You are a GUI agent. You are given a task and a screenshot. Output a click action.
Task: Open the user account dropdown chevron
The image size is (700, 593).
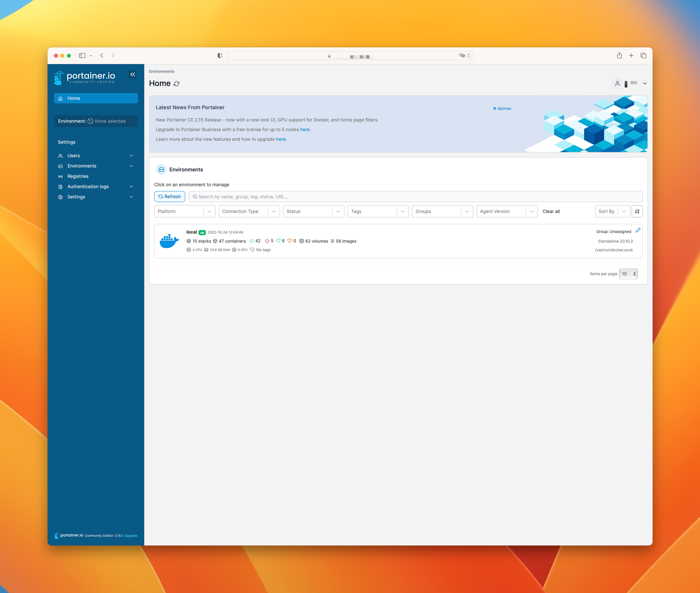click(x=644, y=84)
